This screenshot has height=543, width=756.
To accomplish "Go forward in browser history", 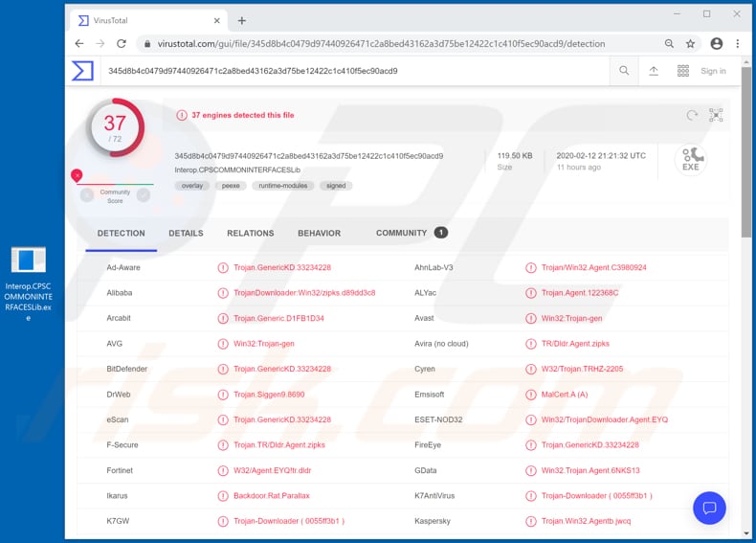I will point(100,44).
